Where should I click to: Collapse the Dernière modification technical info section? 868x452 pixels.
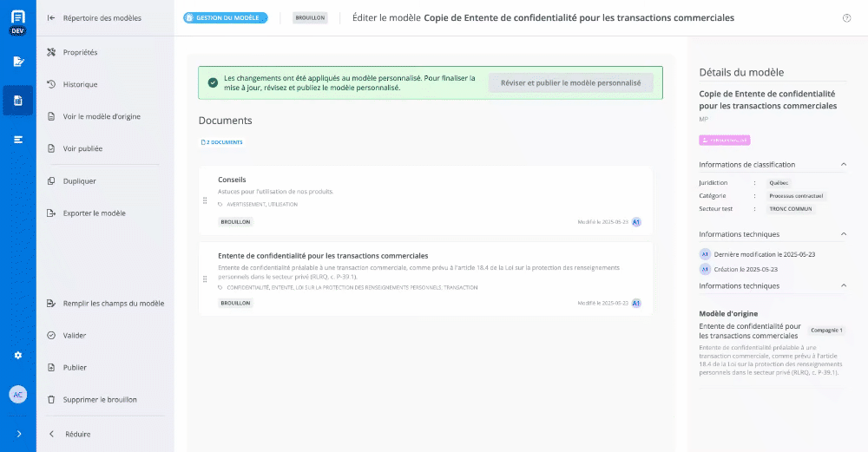coord(844,234)
